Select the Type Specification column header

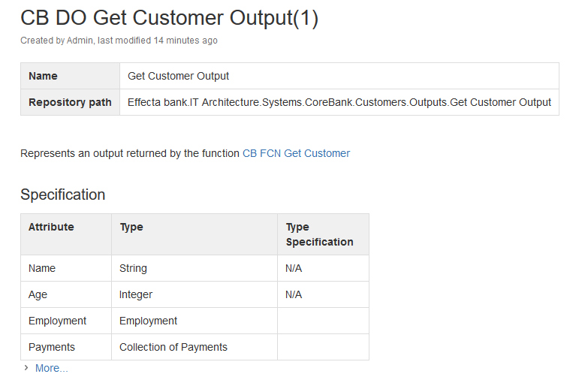tap(323, 234)
